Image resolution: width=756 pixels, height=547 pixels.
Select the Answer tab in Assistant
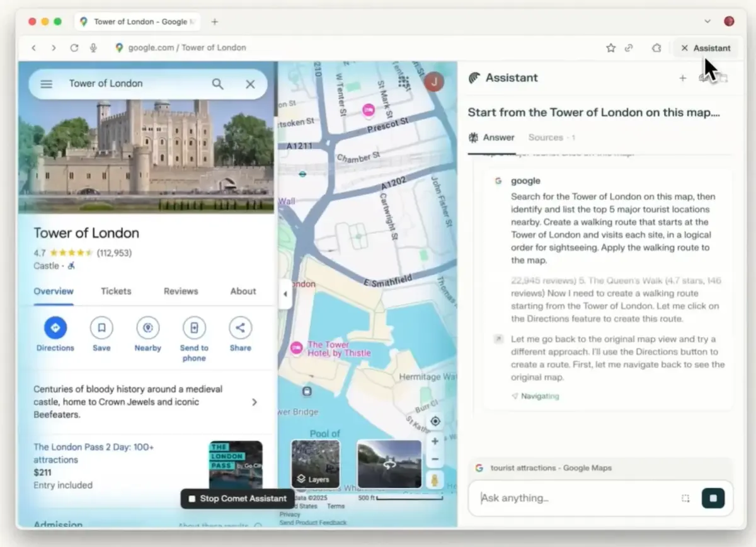[491, 137]
